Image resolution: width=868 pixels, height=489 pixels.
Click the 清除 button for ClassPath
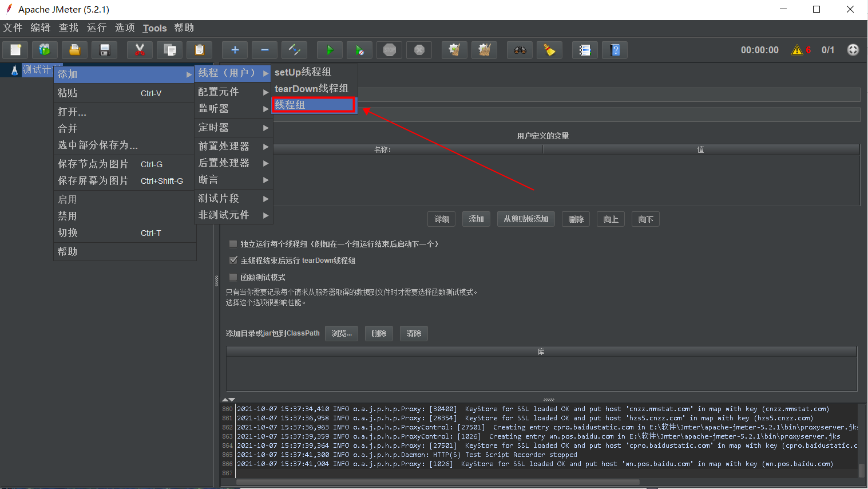pos(414,333)
